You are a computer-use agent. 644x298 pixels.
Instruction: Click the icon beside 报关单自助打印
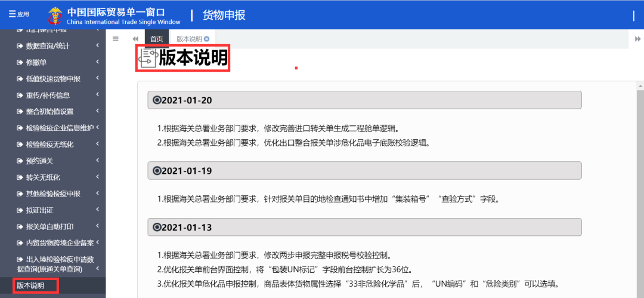(x=19, y=226)
